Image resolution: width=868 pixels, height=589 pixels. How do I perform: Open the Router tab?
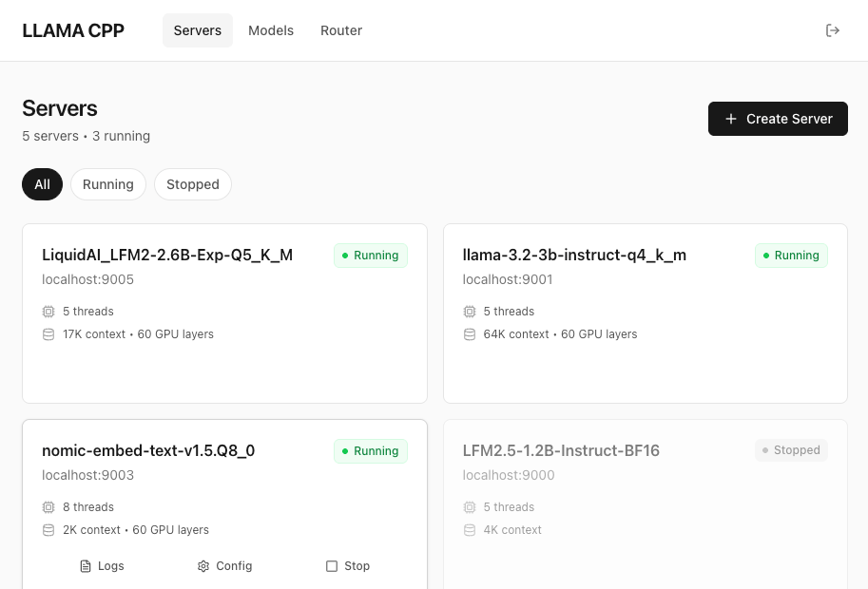[x=341, y=30]
